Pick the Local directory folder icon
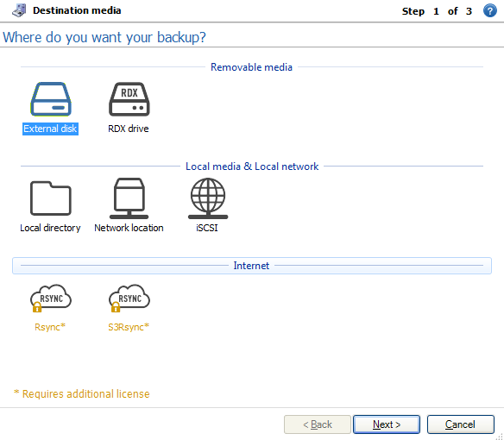 [51, 198]
